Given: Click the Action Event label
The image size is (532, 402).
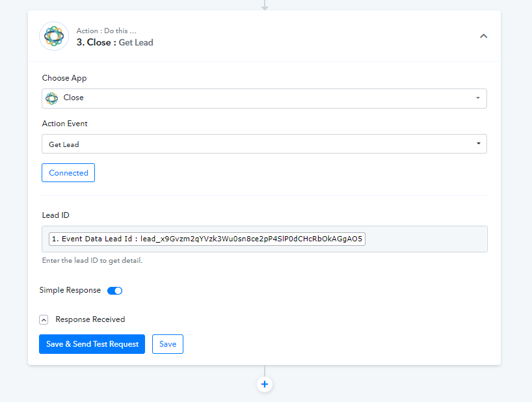Looking at the screenshot, I should (65, 124).
